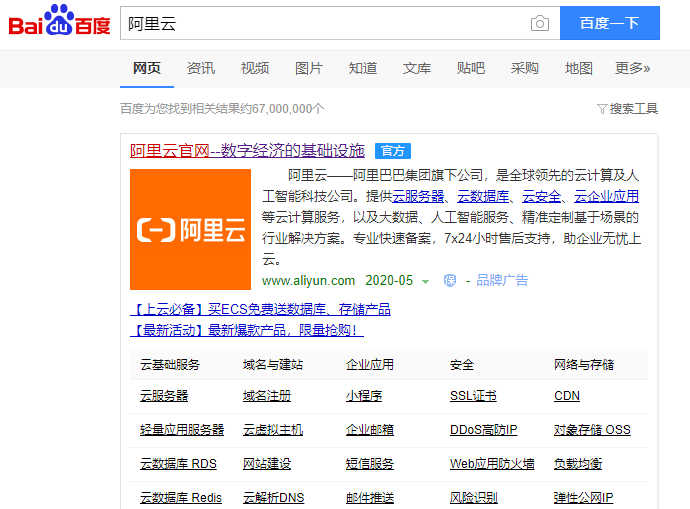Open the 阿里云官网 result title link
690x509 pixels.
[247, 150]
